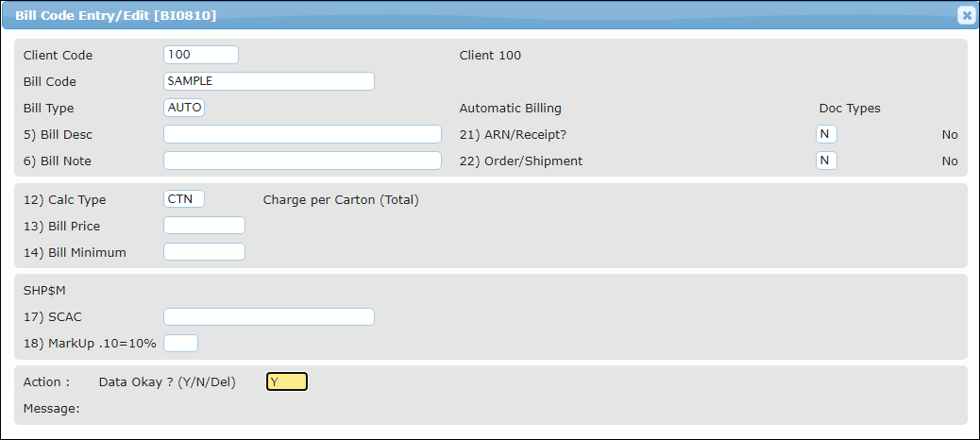Close the Bill Code Entry/Edit dialog

tap(966, 16)
